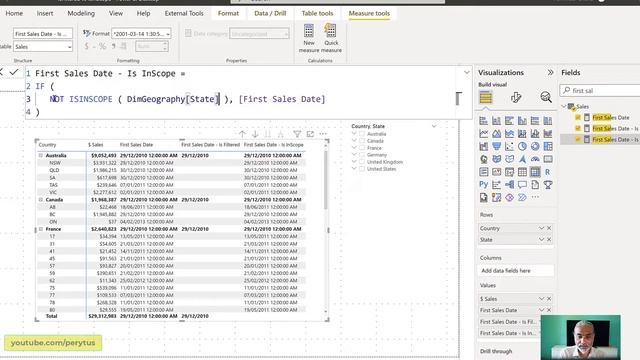The height and width of the screenshot is (360, 640).
Task: Remove $ Sales from Values
Action: point(549,299)
